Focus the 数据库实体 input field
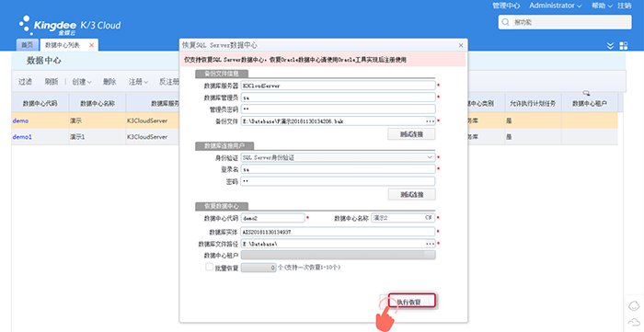Screen dimensions: 644x332 338,232
